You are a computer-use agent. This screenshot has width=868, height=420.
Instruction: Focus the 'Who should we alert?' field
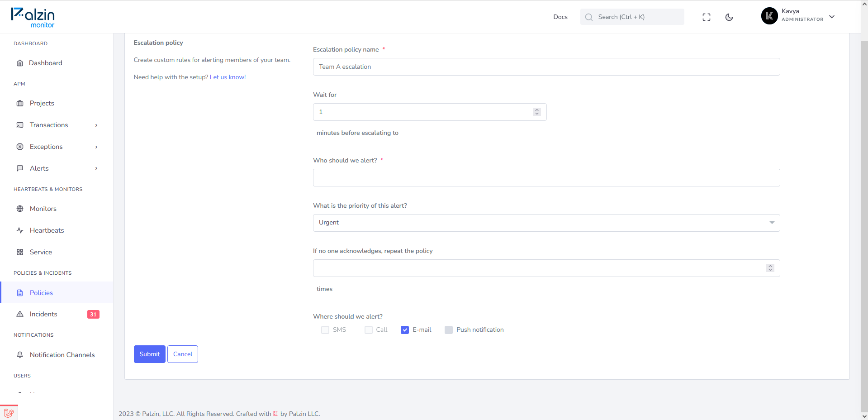point(546,177)
